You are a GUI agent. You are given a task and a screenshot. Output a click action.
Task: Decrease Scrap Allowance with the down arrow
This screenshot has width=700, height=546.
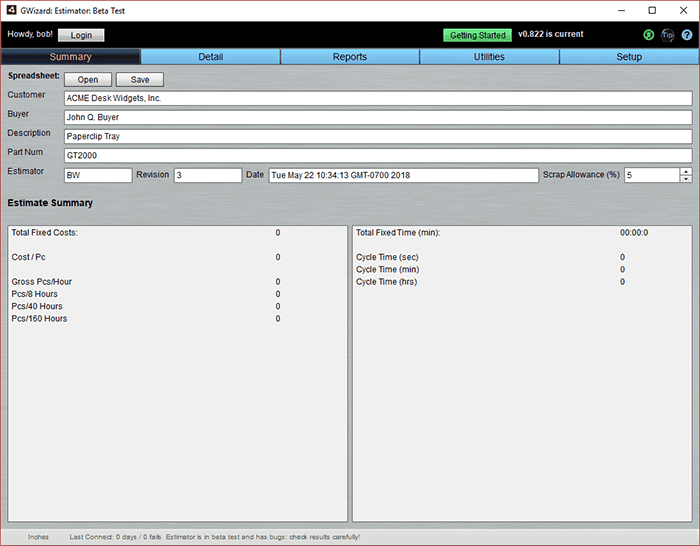point(686,179)
